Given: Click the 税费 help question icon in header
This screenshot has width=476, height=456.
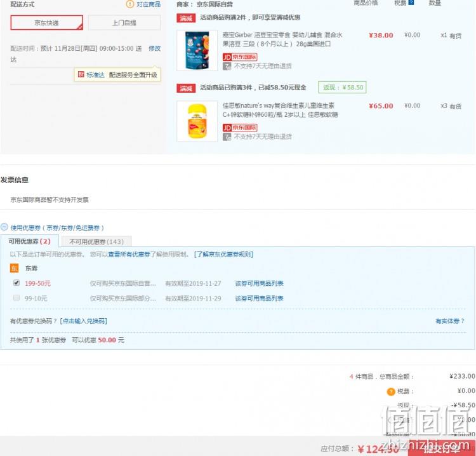Looking at the screenshot, I should click(x=411, y=3).
